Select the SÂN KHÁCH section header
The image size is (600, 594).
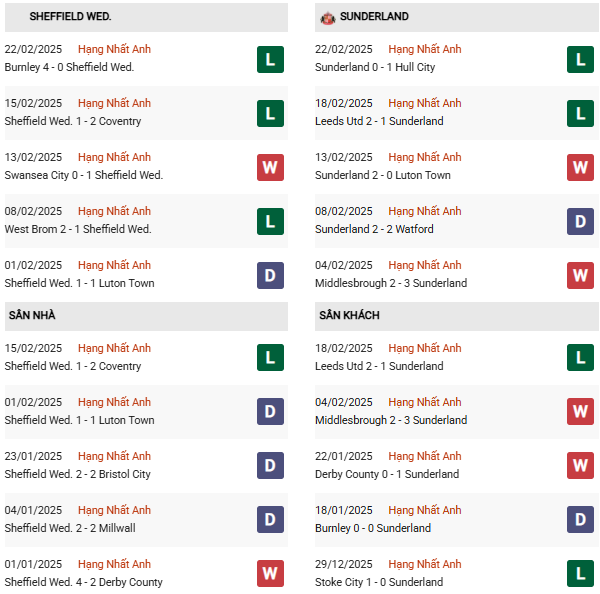coord(349,316)
